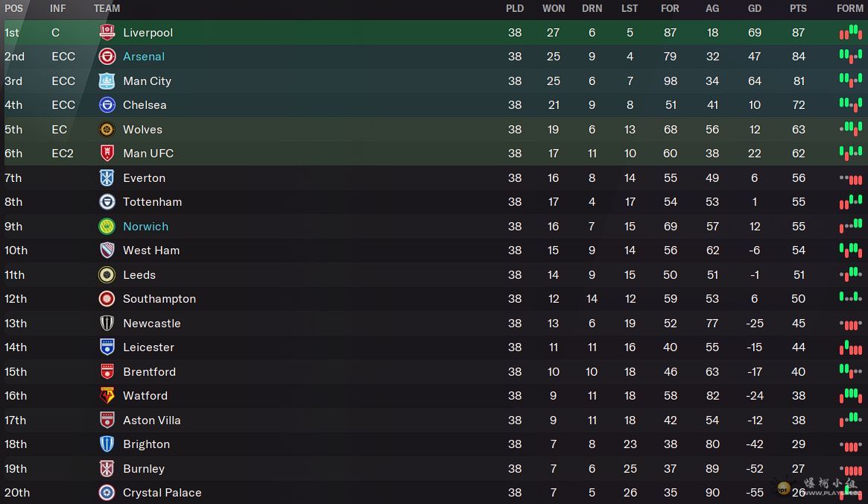Click the Tottenham club badge icon

tap(107, 202)
